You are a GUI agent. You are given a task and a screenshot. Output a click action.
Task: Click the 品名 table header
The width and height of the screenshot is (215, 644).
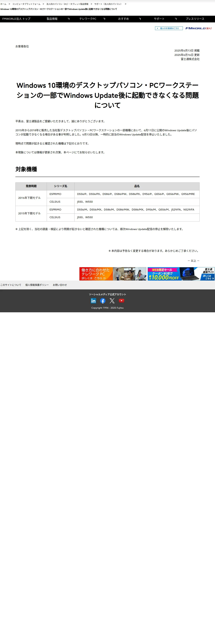point(137,186)
